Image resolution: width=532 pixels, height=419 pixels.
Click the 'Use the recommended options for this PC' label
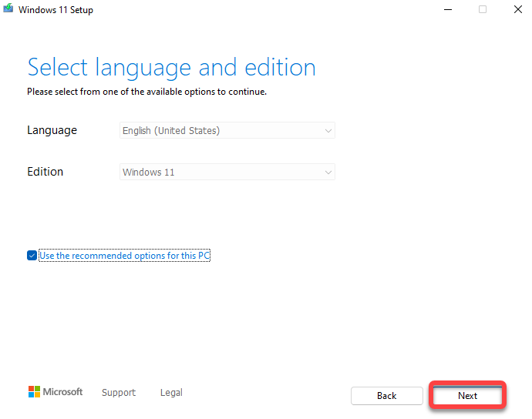[x=124, y=256]
